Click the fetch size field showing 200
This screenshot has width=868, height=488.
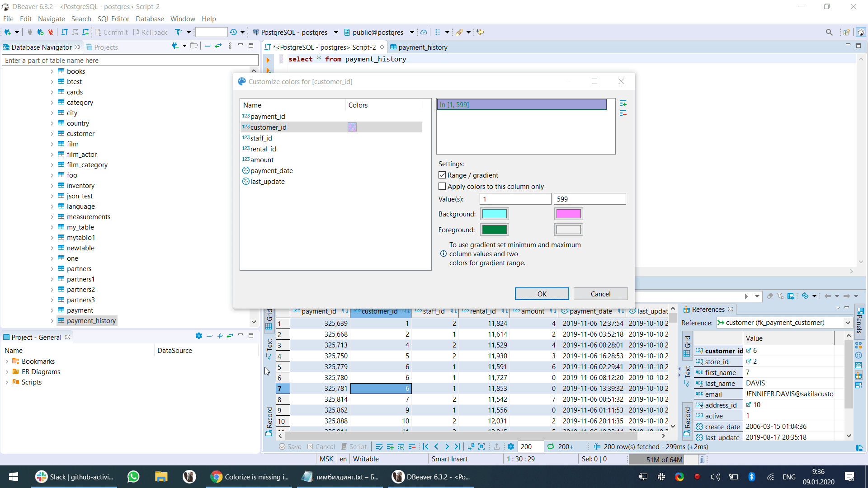(x=530, y=446)
